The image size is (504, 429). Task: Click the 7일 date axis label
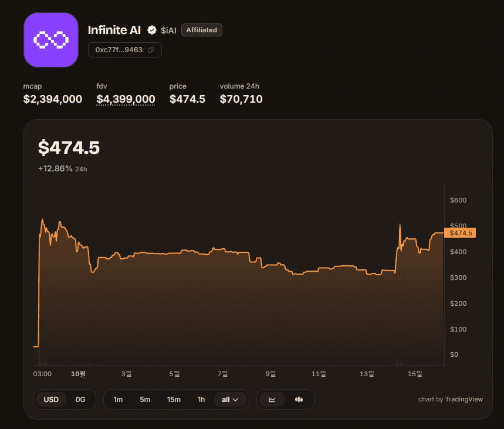click(x=222, y=374)
